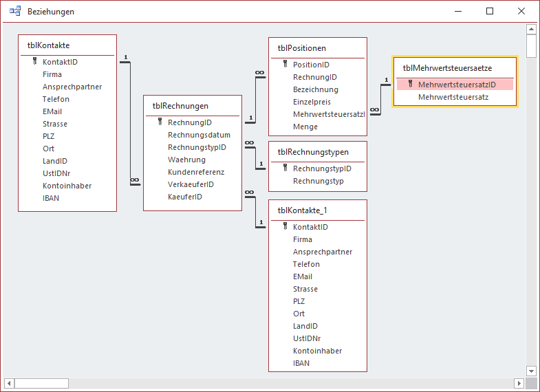This screenshot has width=540, height=392.
Task: Click the key icon beside MehrwertsteuersatzID
Action: (x=410, y=85)
